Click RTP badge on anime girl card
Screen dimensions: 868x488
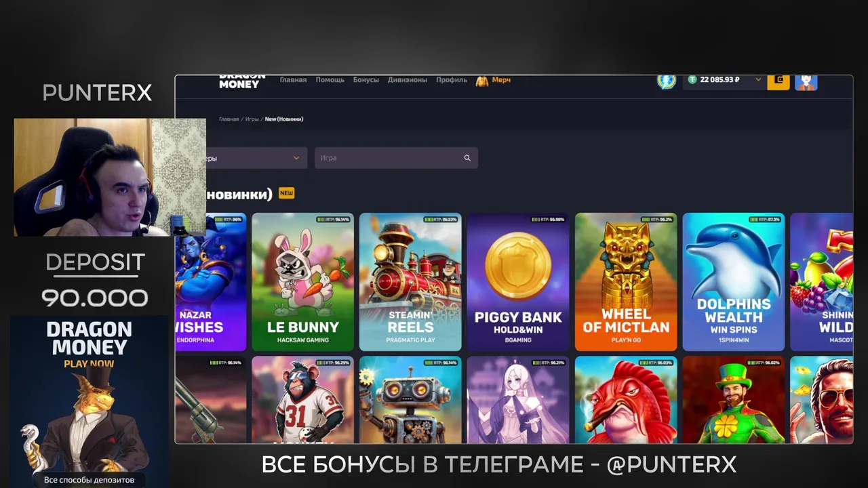[x=548, y=363]
